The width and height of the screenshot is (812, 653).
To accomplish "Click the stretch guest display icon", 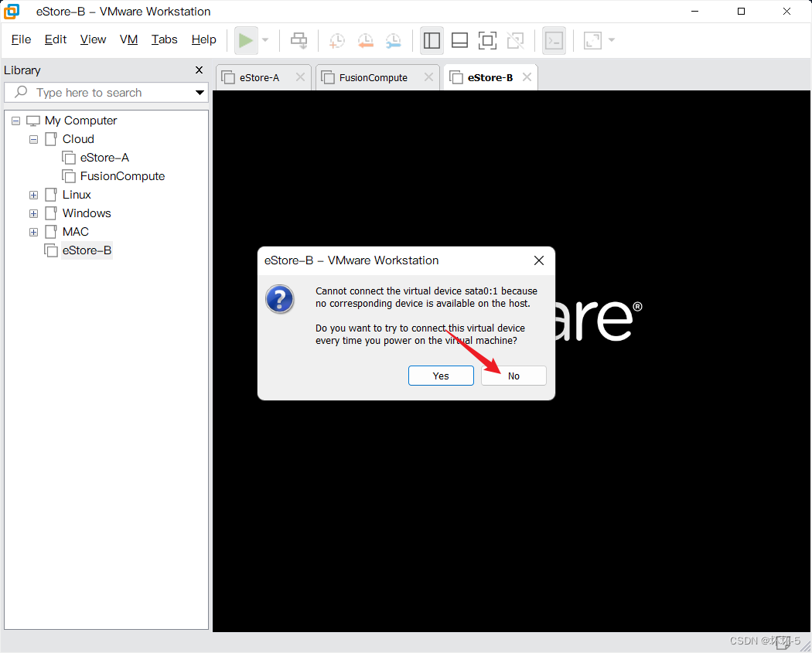I will 592,40.
